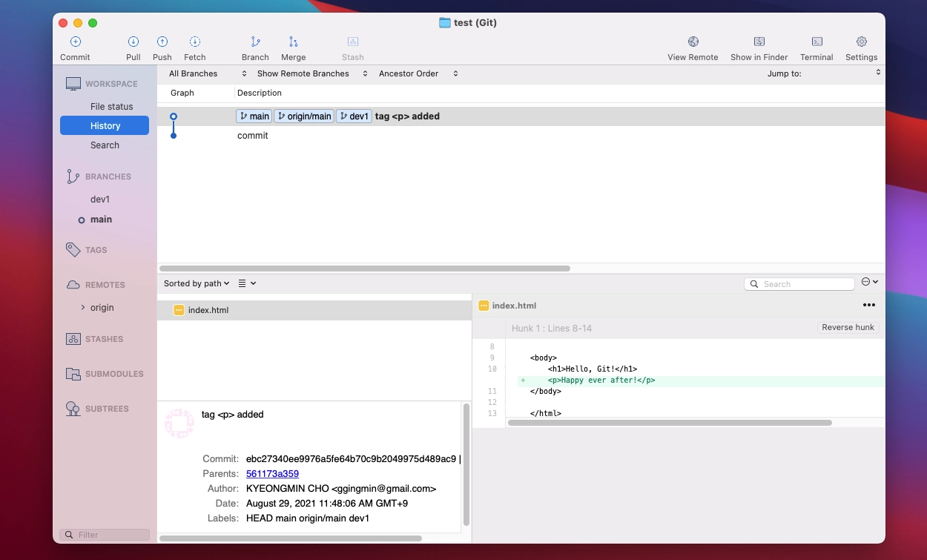Open the Merge tool icon
Screen dimensions: 927x560
(293, 42)
